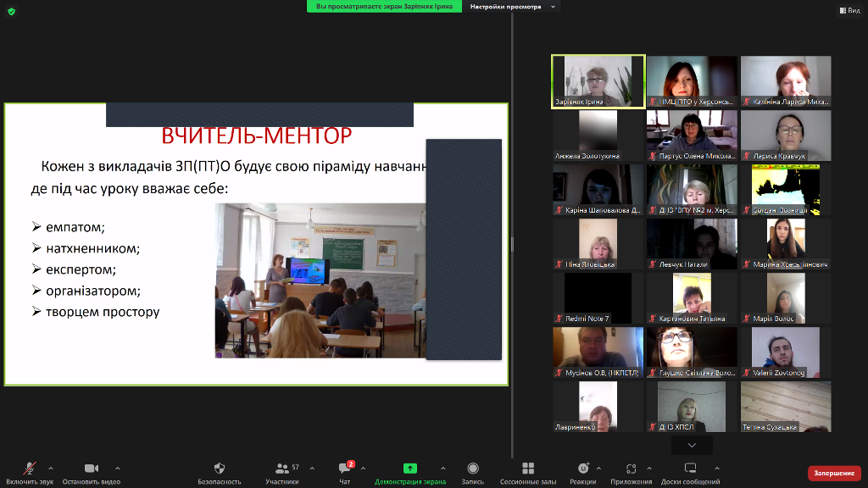The image size is (868, 488).
Task: Expand audio options arrow beside microphone
Action: coord(51,468)
